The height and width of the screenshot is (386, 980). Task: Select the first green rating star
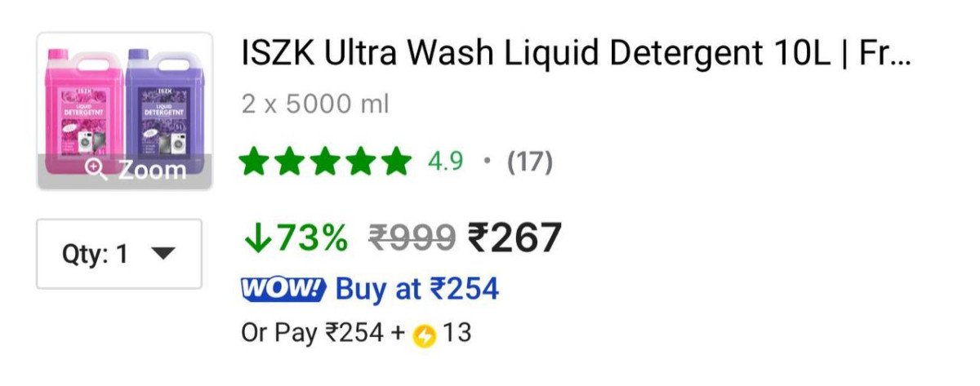point(255,162)
